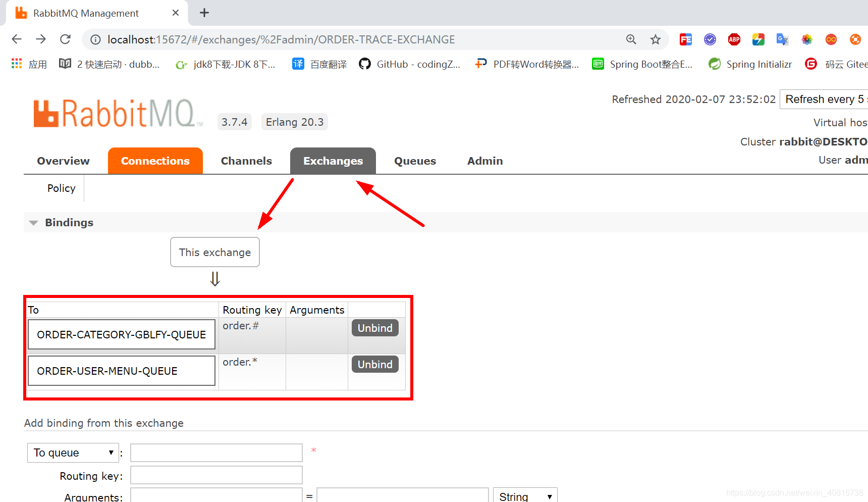Open the To queue destination dropdown

tap(73, 453)
